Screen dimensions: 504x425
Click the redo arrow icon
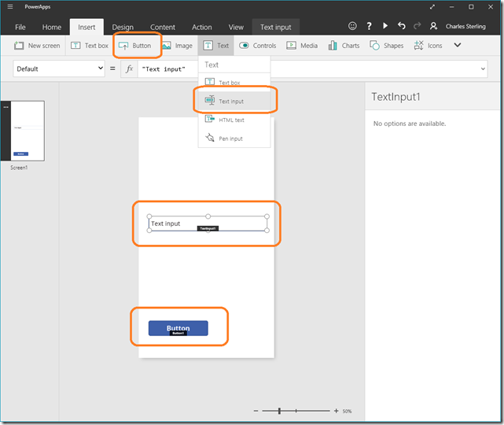point(416,27)
